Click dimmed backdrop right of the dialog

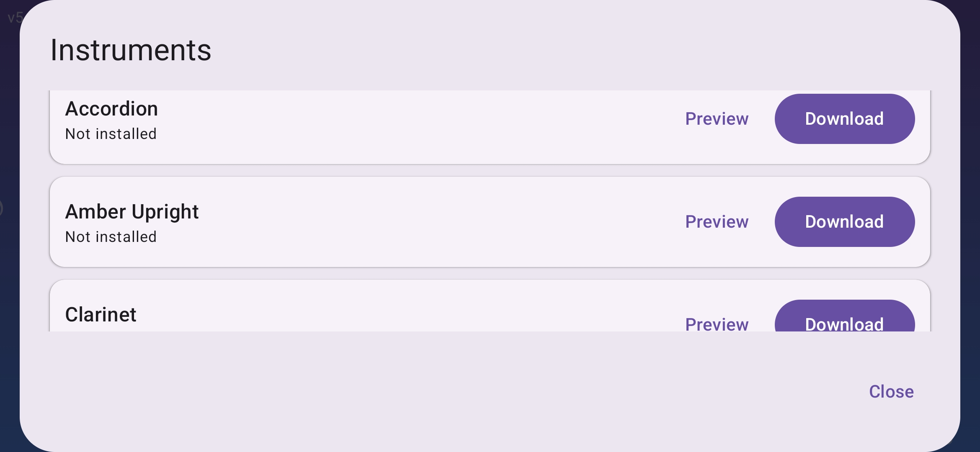(x=971, y=226)
